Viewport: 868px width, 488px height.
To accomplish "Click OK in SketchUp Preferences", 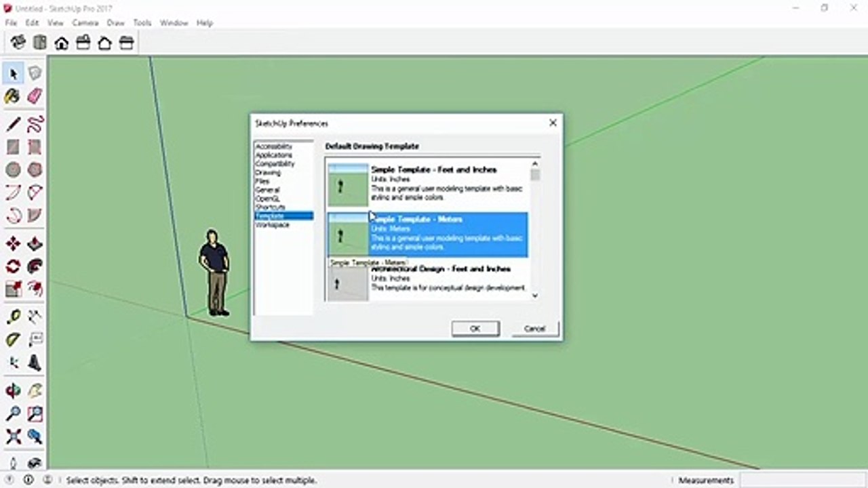I will 475,328.
